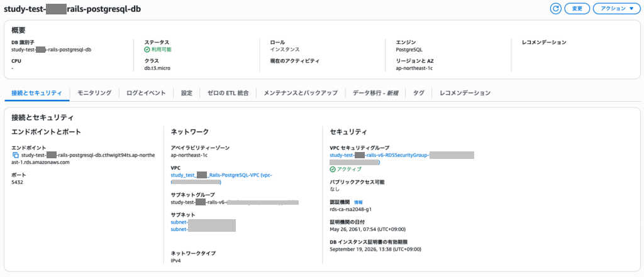
Task: Click the green 利用可能 status check icon
Action: 147,49
